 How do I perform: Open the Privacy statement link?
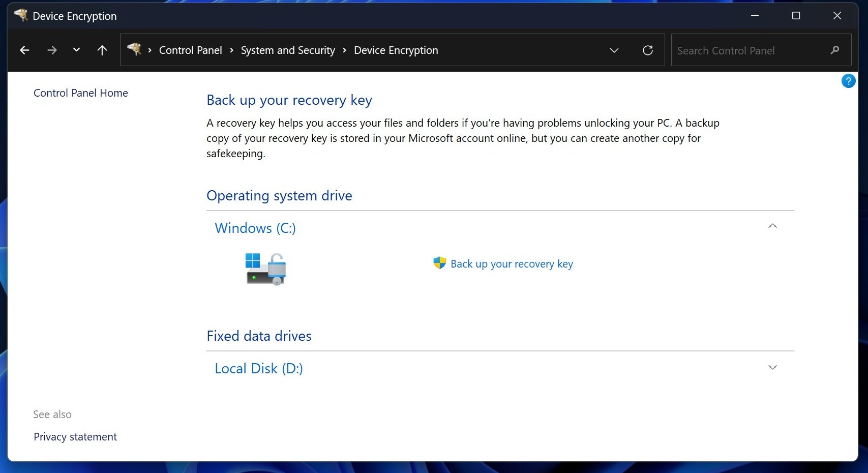point(75,436)
